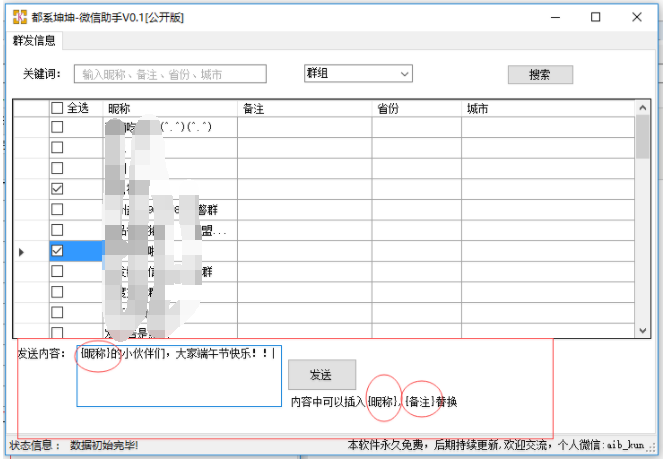The image size is (666, 460).
Task: Sort by 昵称 column header
Action: pos(170,108)
